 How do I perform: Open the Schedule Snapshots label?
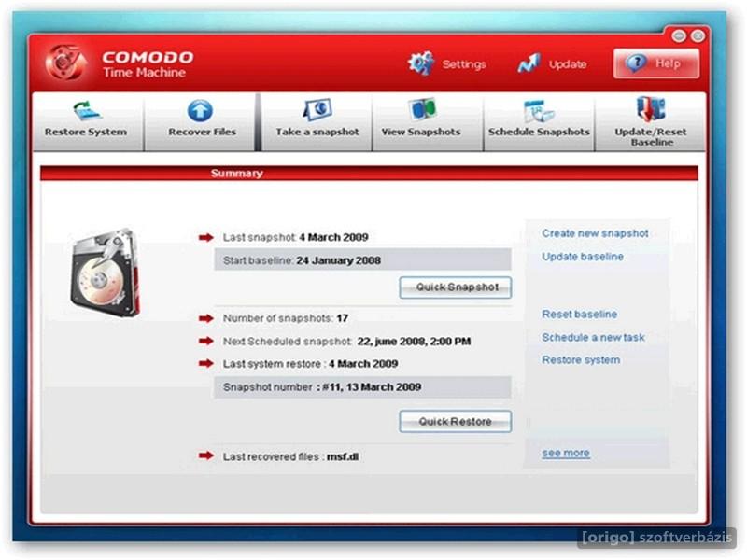pos(539,132)
